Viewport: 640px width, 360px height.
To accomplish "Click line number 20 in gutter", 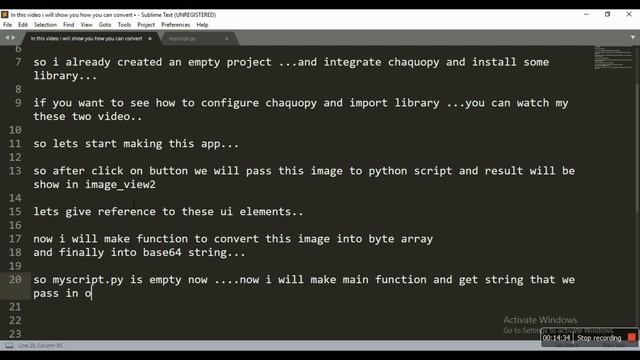I will (15, 280).
